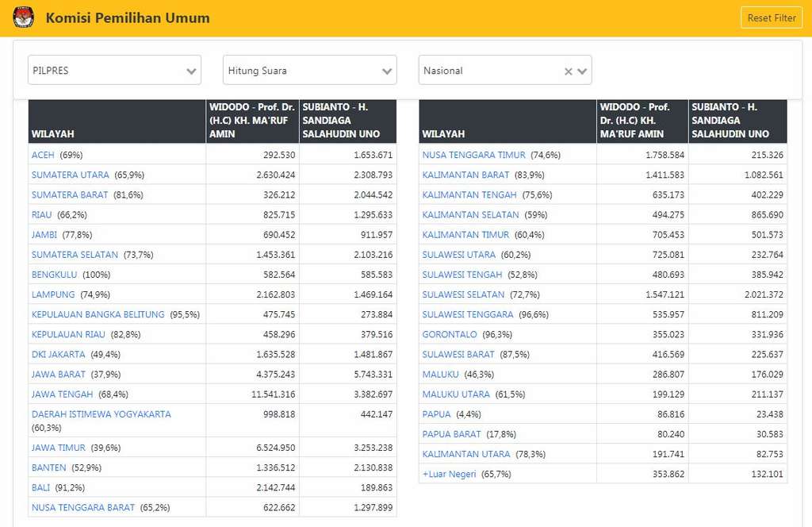This screenshot has height=527, width=812.
Task: Open the JAMBI province link
Action: click(44, 235)
